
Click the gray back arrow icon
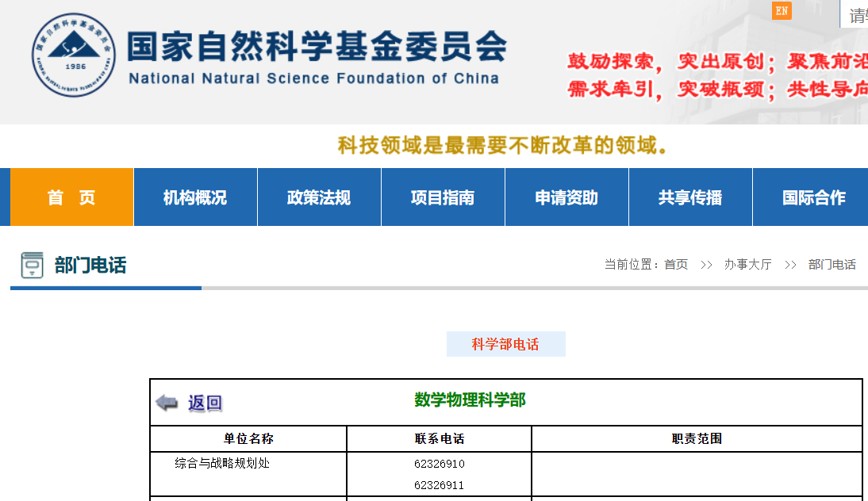coord(167,403)
